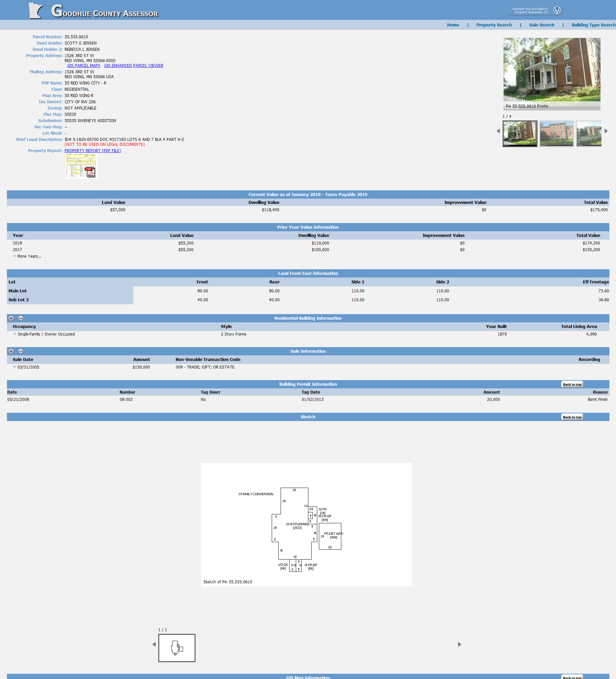Click total living area 4,090
Viewport: 616px width, 679px height.
591,334
